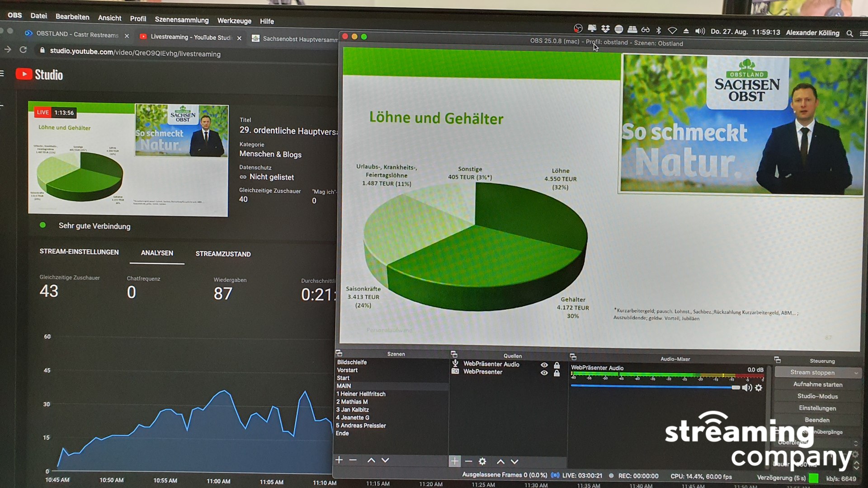Close the Livestreaming YouTube Studio tab

(240, 38)
